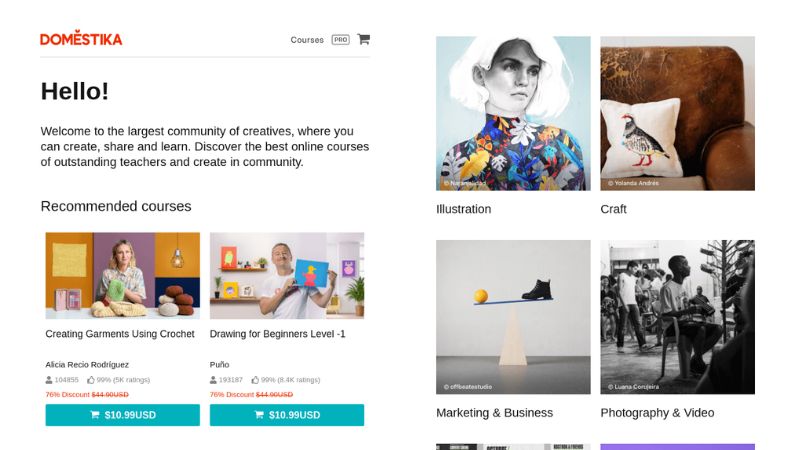Image resolution: width=800 pixels, height=450 pixels.
Task: Click the Drawing for Beginners preview image
Action: pos(286,275)
